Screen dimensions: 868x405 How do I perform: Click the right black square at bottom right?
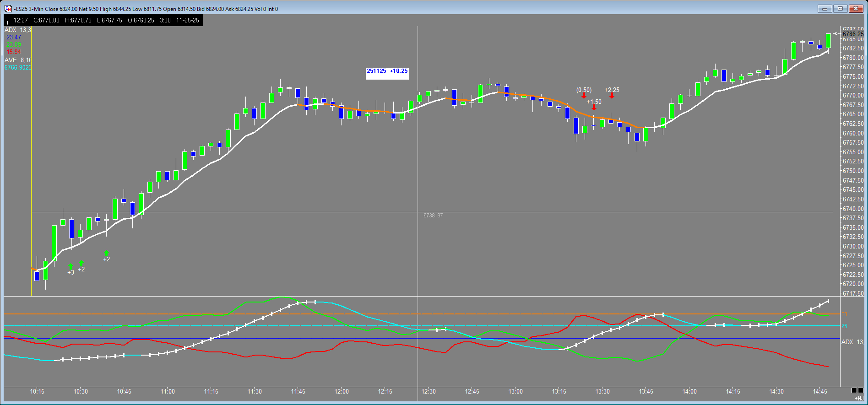[861, 390]
